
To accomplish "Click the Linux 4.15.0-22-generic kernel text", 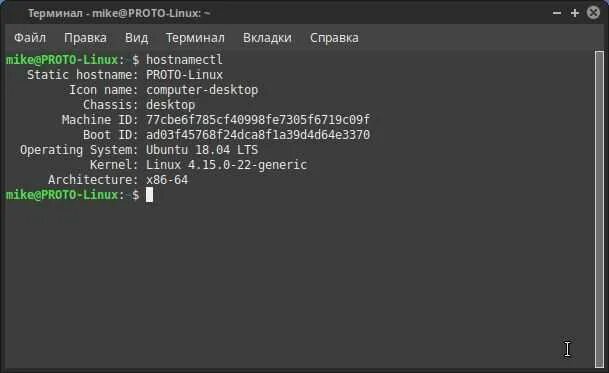I will (226, 165).
